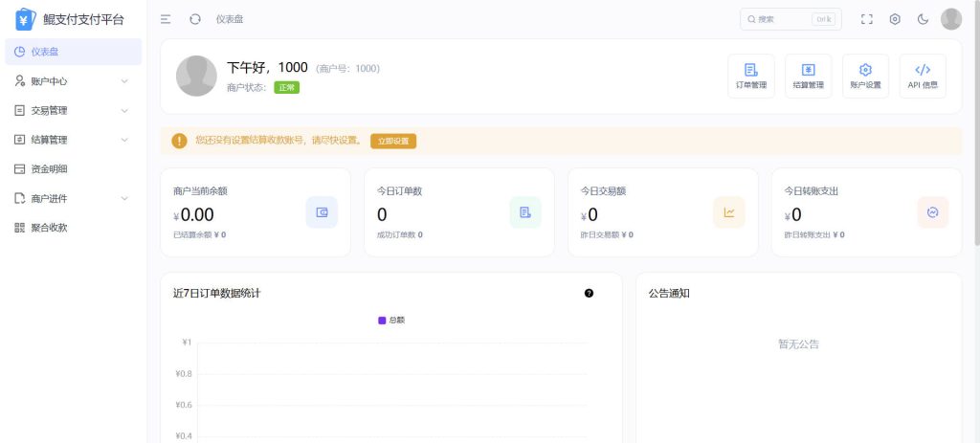Collapse the sidebar with the hamburger icon
The image size is (980, 443).
point(166,19)
